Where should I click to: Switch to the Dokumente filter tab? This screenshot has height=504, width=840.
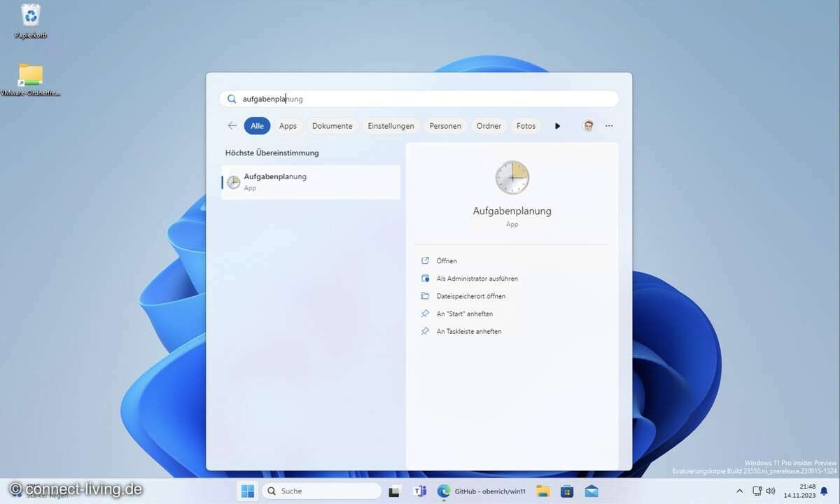332,126
